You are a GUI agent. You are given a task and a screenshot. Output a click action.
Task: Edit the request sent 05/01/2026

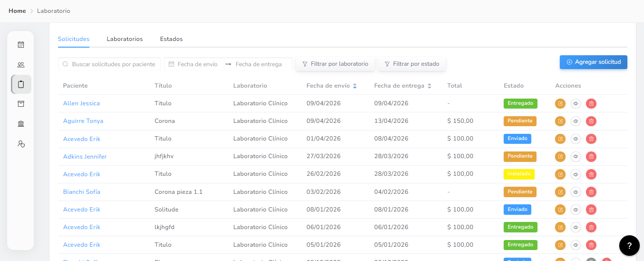click(560, 245)
